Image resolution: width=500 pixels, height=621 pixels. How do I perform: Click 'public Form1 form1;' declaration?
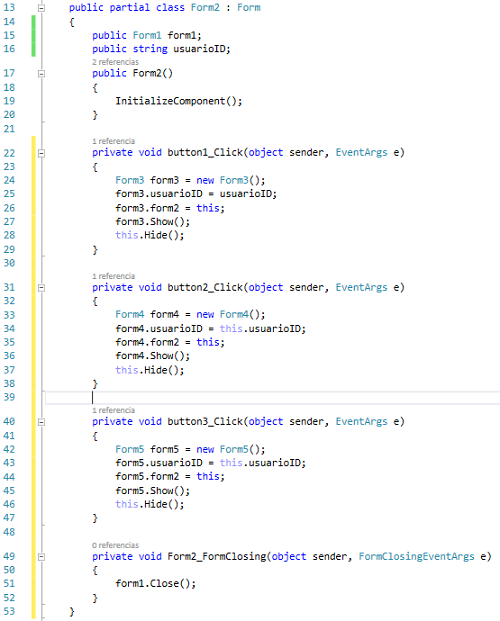point(147,35)
